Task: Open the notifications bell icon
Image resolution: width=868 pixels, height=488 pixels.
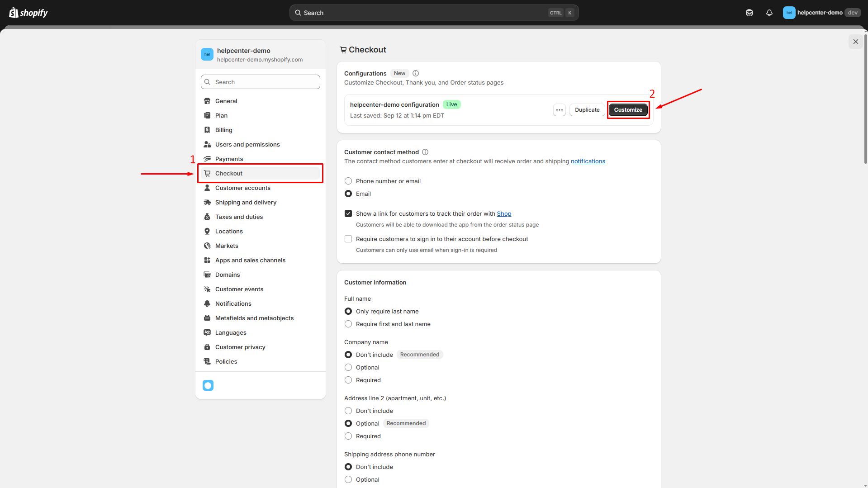Action: (x=769, y=13)
